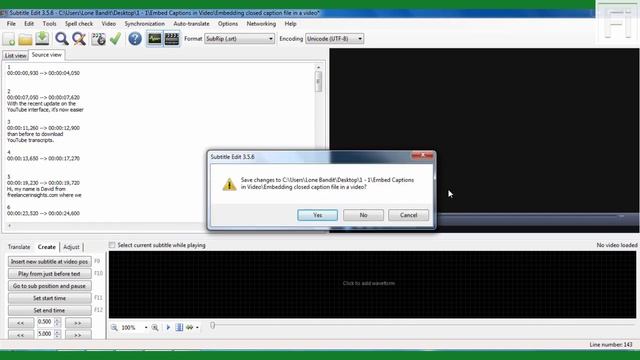Open the File menu

click(x=11, y=24)
